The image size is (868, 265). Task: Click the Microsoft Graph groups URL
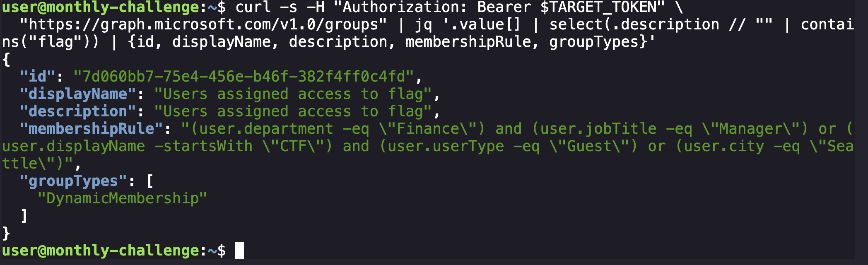pos(203,25)
